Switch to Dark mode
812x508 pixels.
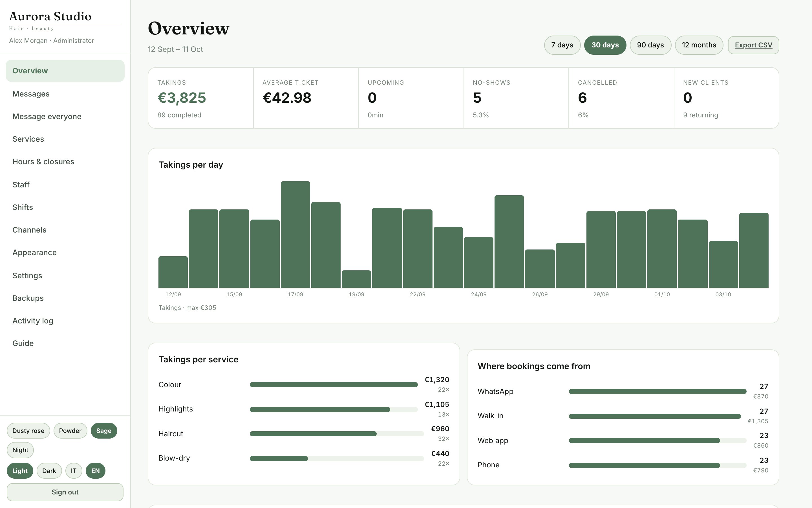click(x=49, y=471)
